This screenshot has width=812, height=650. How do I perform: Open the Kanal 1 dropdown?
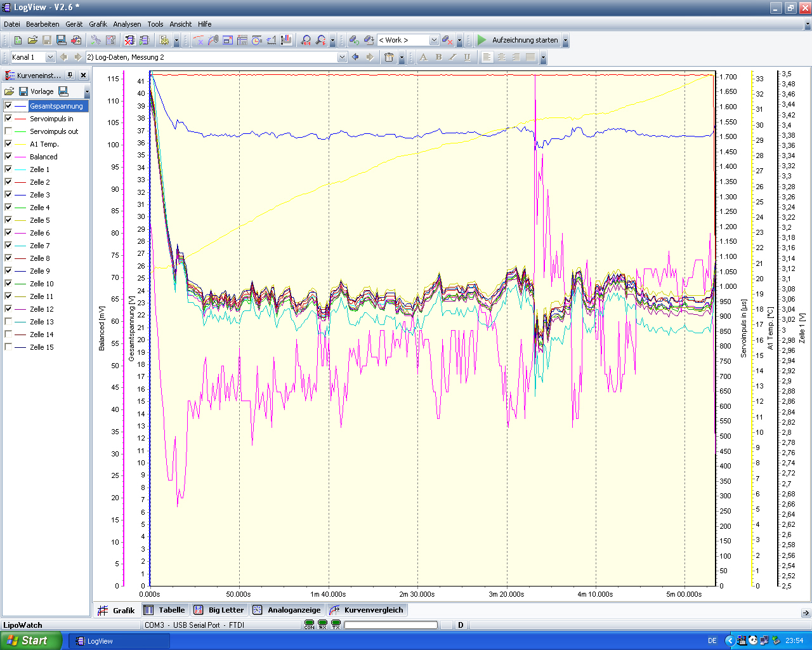click(50, 57)
